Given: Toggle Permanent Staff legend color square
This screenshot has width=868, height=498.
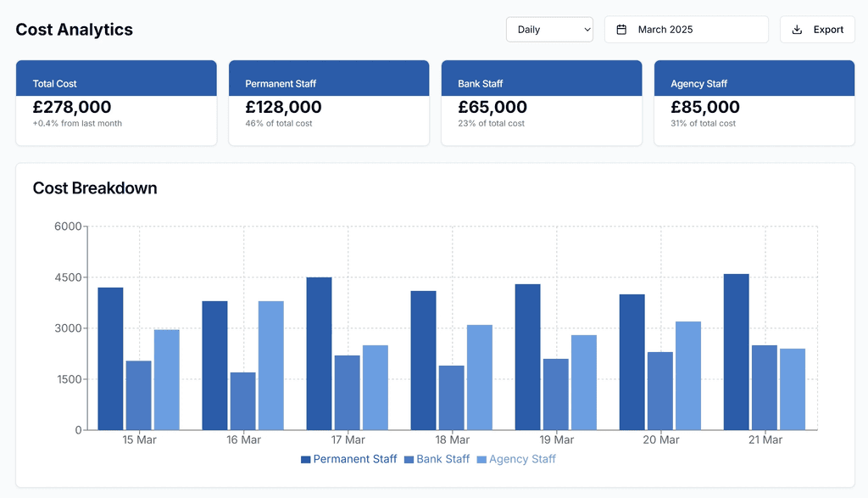Looking at the screenshot, I should point(305,459).
